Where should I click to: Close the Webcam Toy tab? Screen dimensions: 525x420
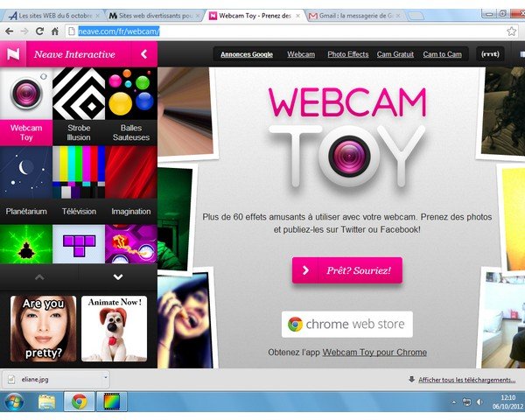[297, 16]
